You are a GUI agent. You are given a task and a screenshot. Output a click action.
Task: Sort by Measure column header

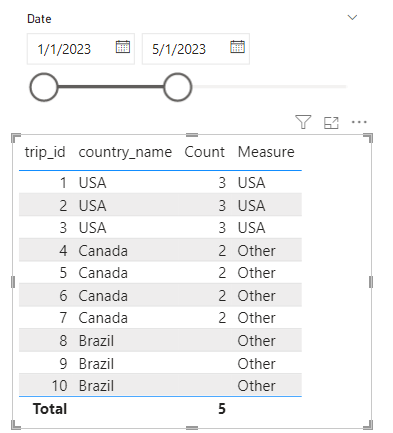tap(266, 152)
